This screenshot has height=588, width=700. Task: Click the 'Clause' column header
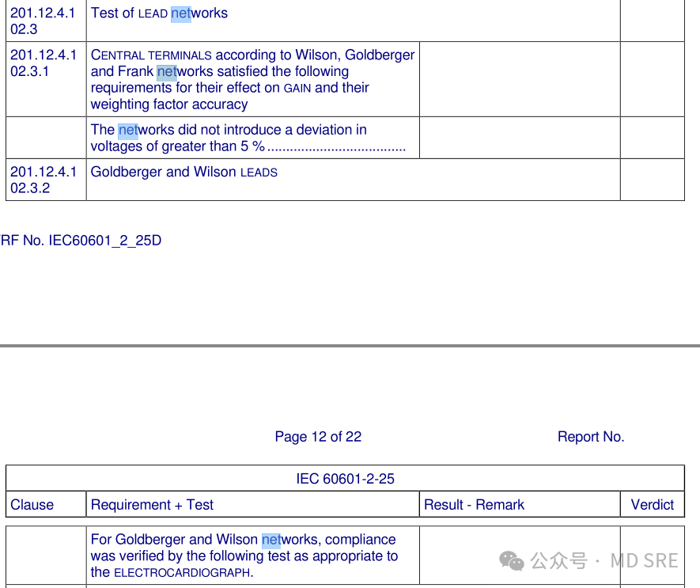tap(32, 505)
